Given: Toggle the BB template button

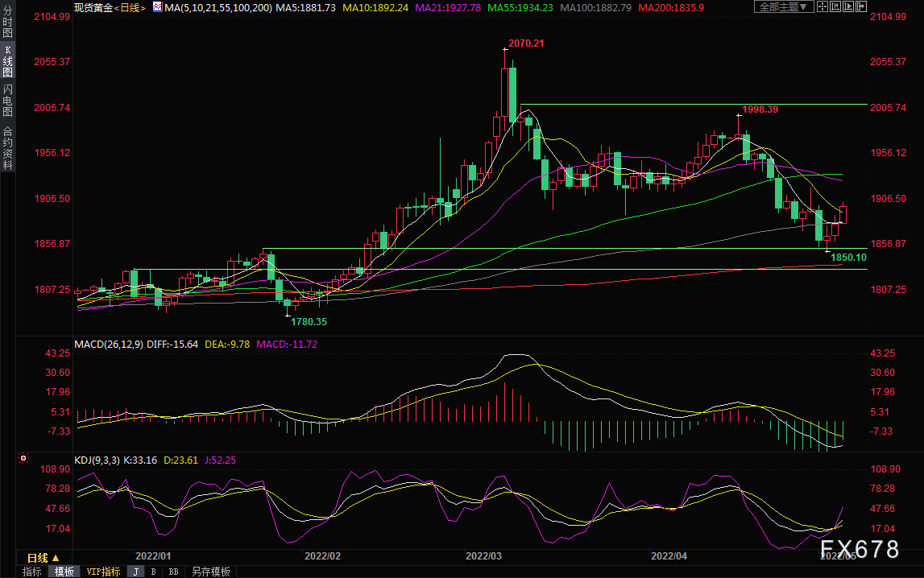Looking at the screenshot, I should 173,572.
